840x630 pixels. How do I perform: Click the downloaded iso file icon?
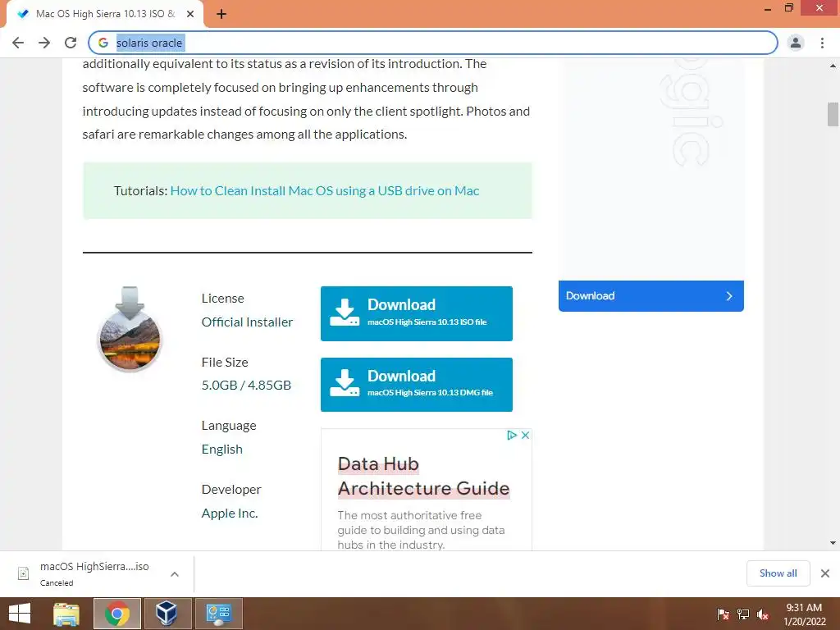24,573
